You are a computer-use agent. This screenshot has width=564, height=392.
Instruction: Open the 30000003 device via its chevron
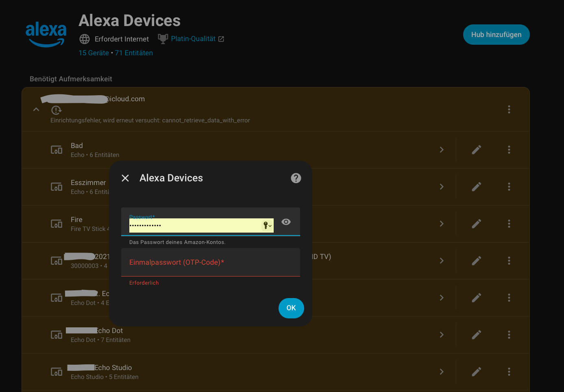tap(442, 261)
